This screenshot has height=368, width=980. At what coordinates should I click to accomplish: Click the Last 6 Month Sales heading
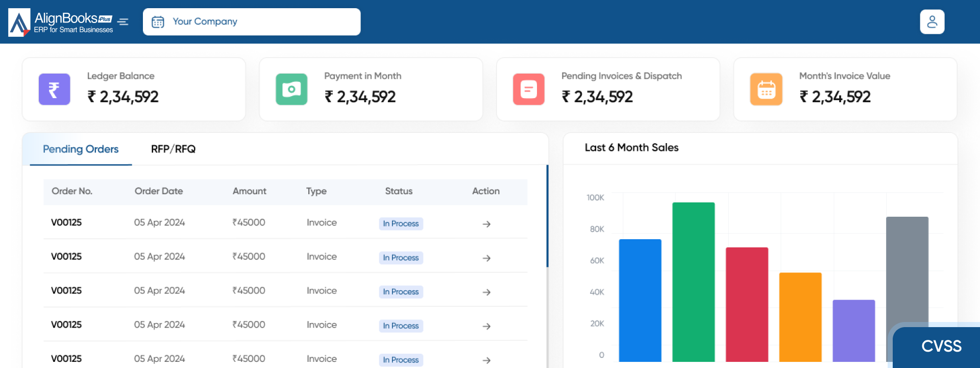[x=631, y=148]
